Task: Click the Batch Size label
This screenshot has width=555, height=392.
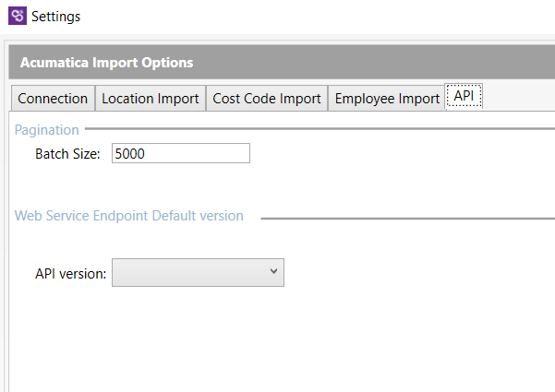Action: (x=67, y=154)
